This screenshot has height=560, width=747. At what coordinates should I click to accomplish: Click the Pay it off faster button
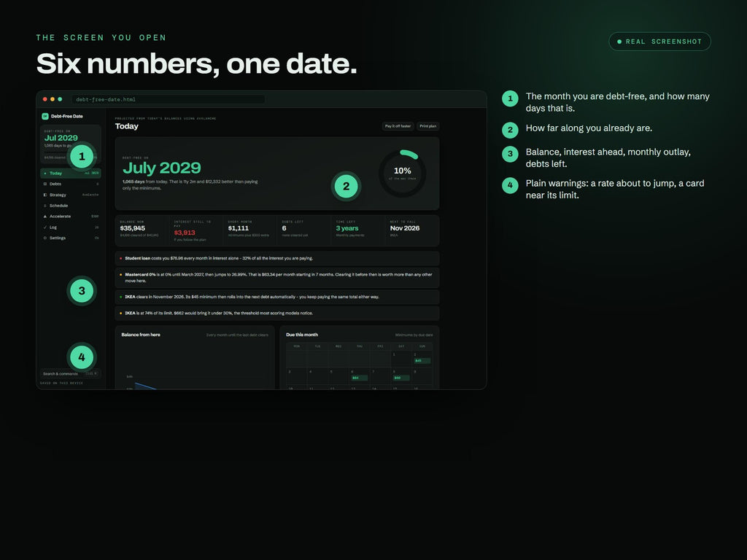pyautogui.click(x=398, y=126)
